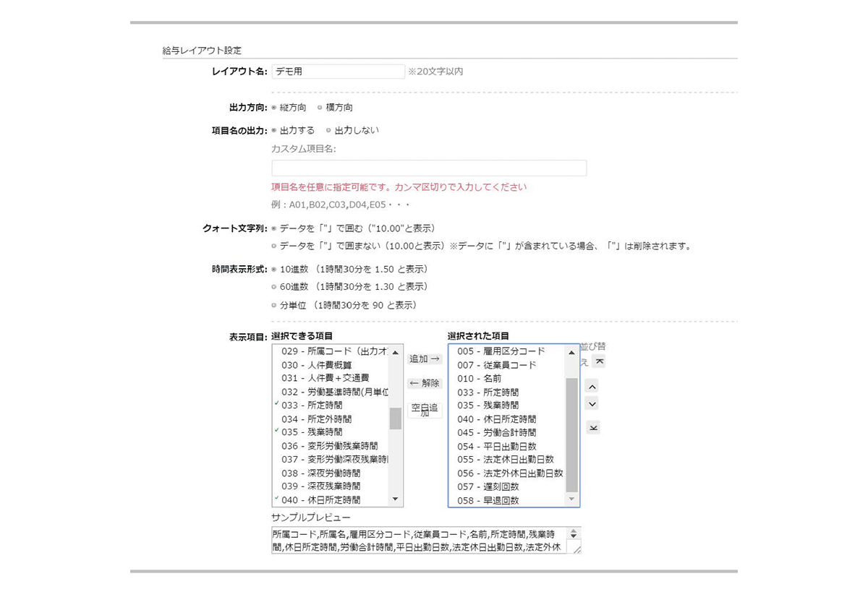Select 分単位 time display format
This screenshot has height=597, width=868.
coord(274,305)
